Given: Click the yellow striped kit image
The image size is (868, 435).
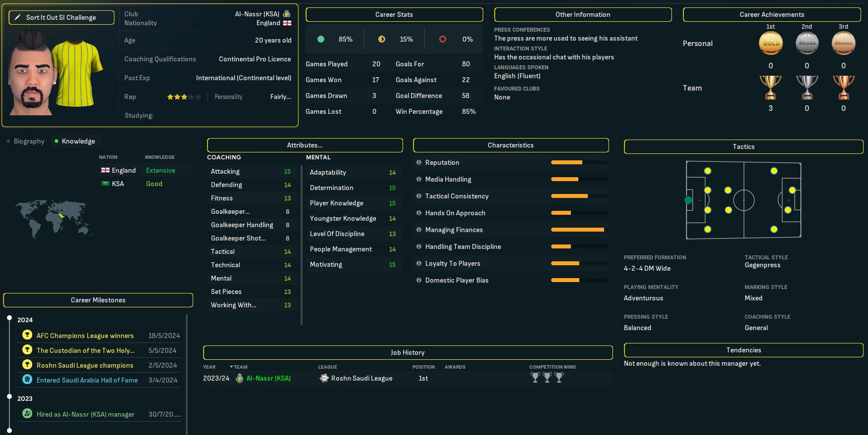Looking at the screenshot, I should [x=78, y=73].
